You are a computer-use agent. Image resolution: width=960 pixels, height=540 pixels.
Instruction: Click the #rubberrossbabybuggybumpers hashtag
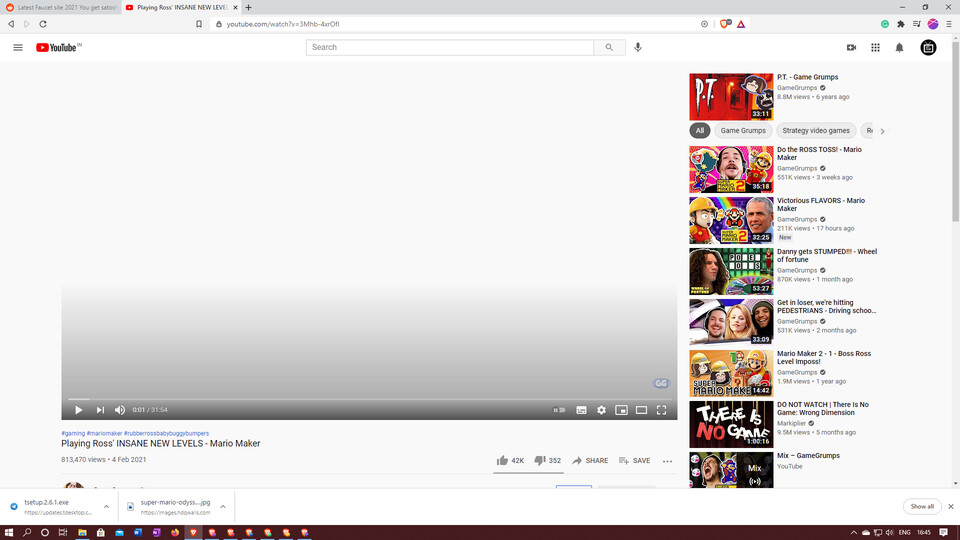(x=166, y=433)
